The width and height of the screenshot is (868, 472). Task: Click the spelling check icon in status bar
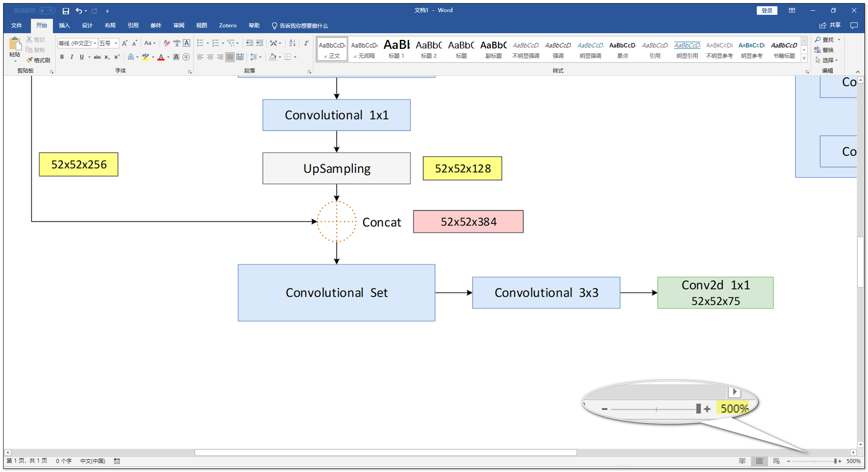coord(117,461)
